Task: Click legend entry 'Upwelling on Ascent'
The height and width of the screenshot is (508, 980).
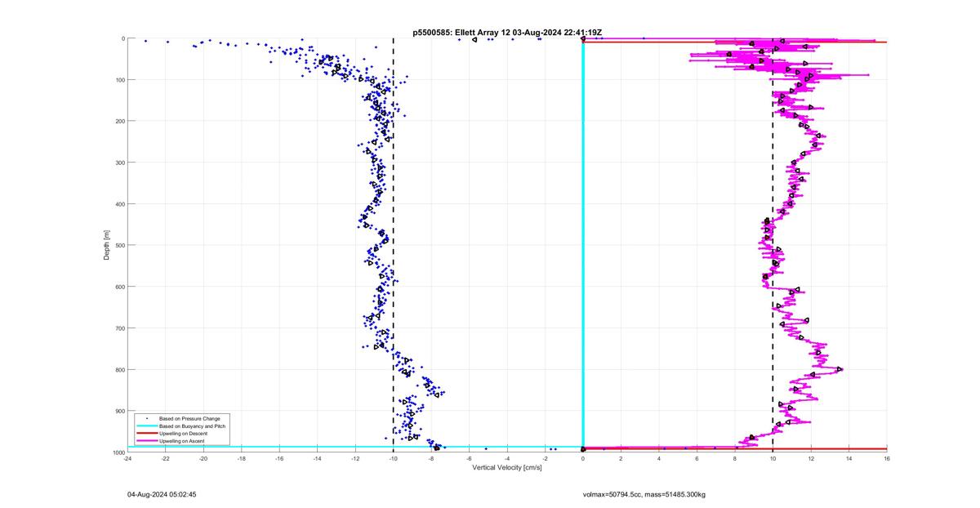Action: click(183, 441)
